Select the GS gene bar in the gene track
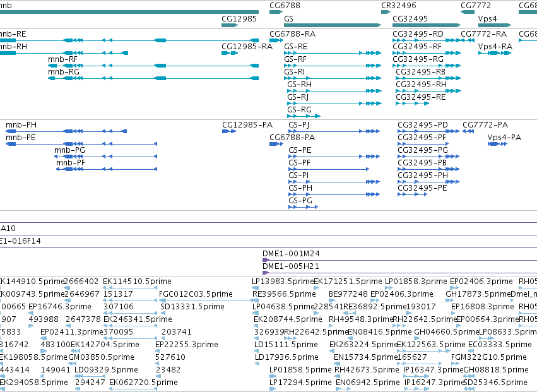 pyautogui.click(x=333, y=25)
